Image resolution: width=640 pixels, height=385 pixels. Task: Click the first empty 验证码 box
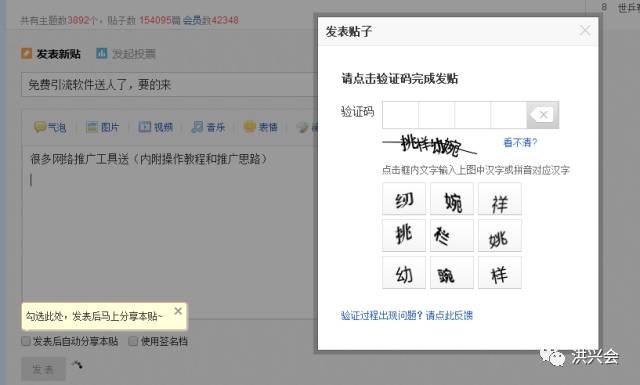click(400, 115)
